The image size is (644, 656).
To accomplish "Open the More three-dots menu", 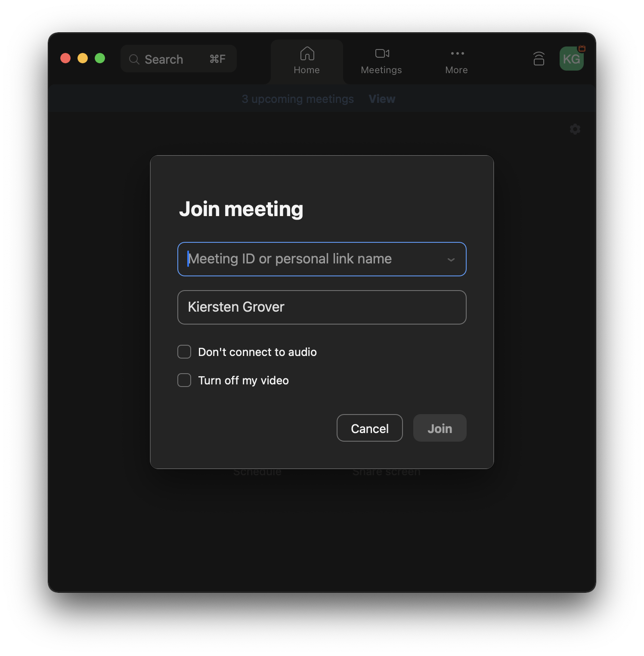I will (456, 61).
